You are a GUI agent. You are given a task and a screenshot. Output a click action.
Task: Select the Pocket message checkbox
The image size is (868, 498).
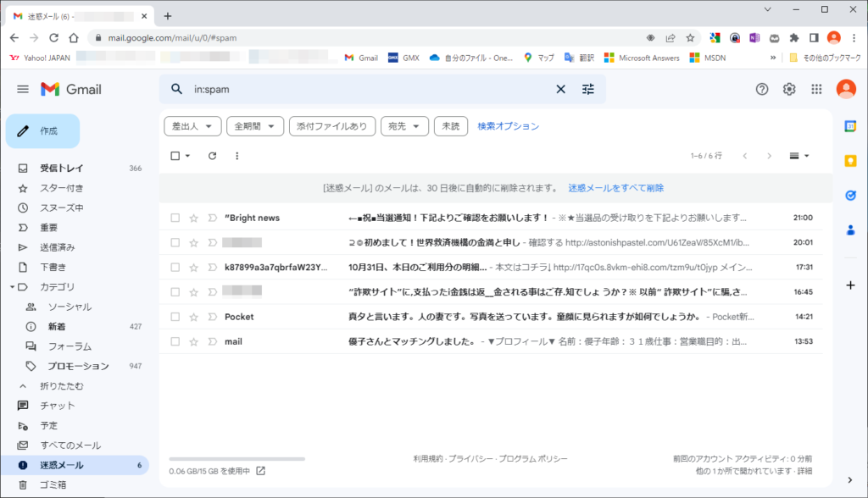coord(175,317)
